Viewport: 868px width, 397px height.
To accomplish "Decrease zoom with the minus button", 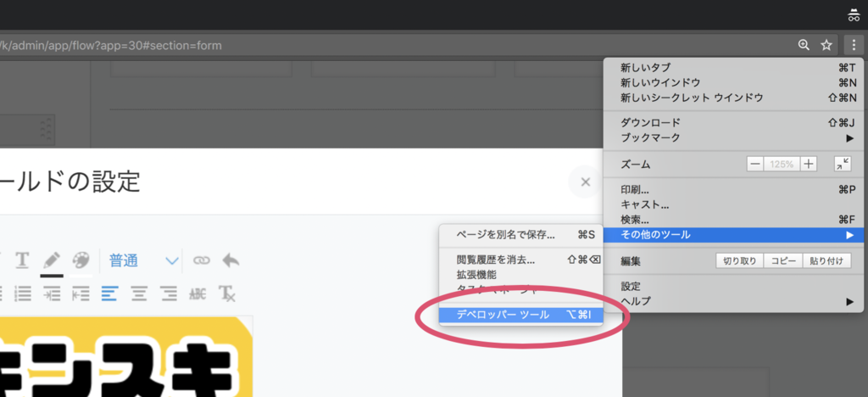I will coord(755,164).
